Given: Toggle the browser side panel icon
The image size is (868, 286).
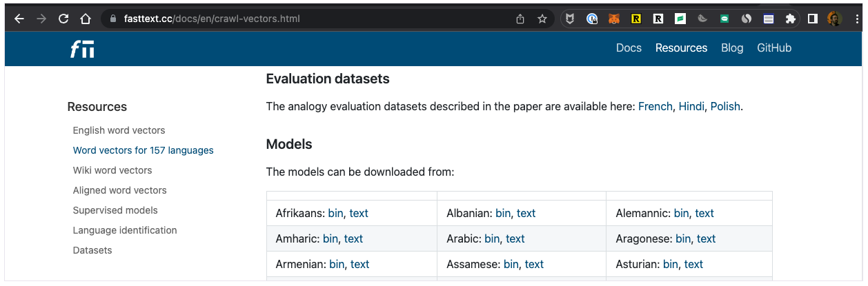Looking at the screenshot, I should [x=812, y=19].
